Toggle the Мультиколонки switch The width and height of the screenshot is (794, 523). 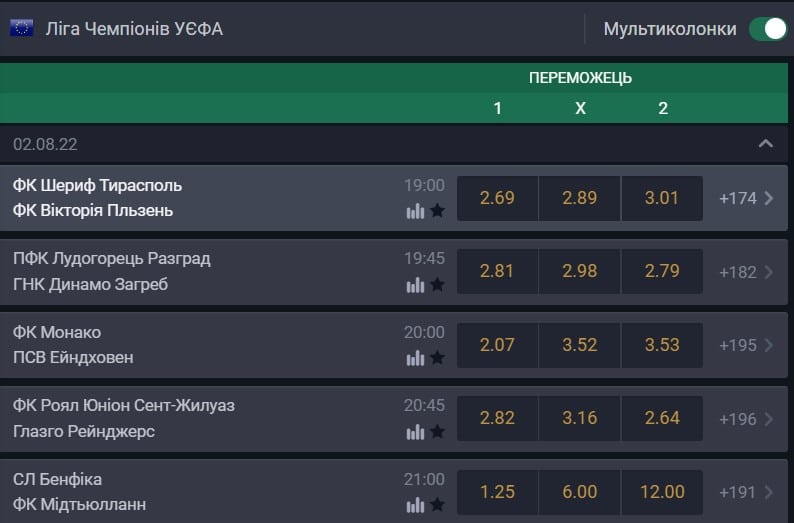[768, 29]
